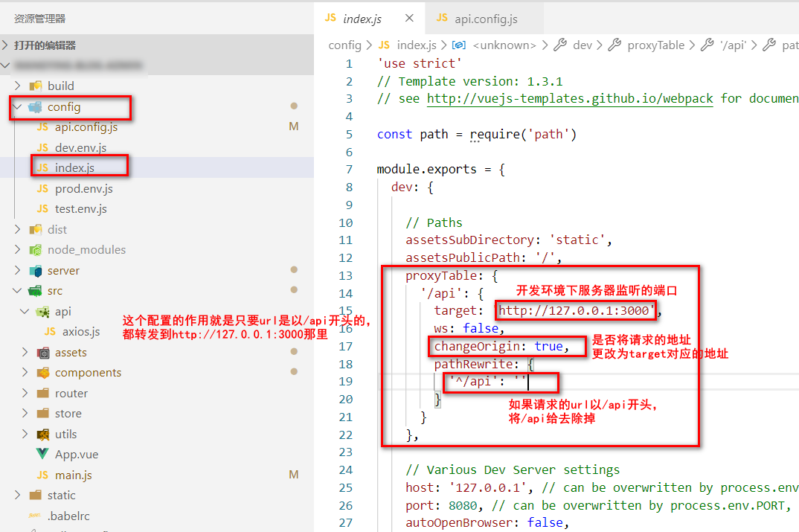Expand the node_modules folder chevron

pos(17,250)
